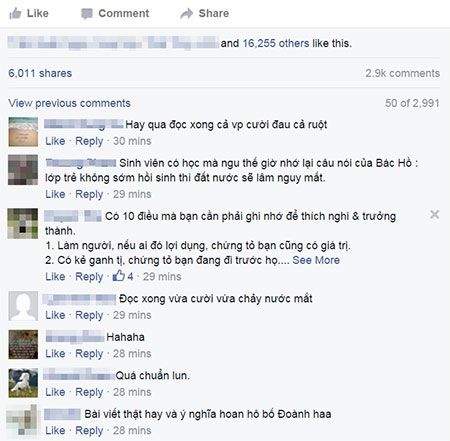Like the 'Hahaha' comment
Screen dimensions: 450x441
pos(55,353)
